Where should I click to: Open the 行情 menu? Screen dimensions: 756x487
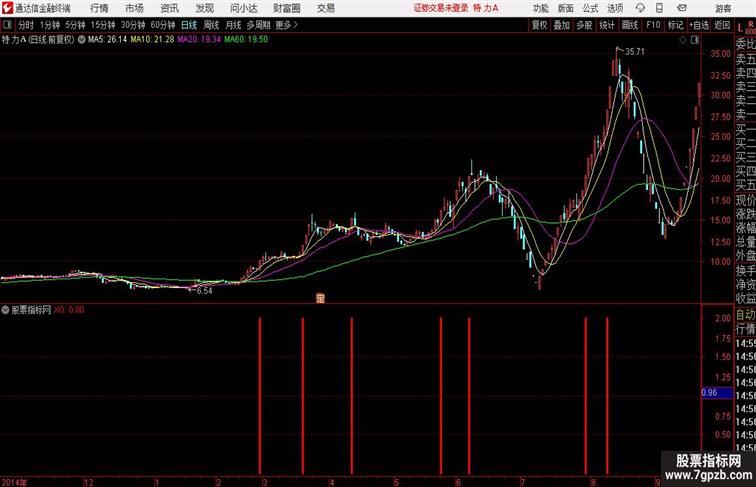tap(99, 8)
